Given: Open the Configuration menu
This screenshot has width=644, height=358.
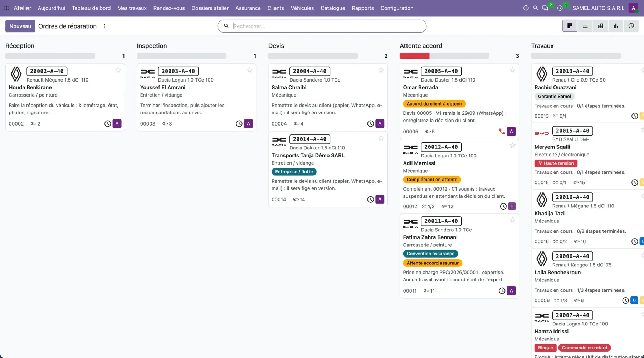Looking at the screenshot, I should (x=397, y=8).
